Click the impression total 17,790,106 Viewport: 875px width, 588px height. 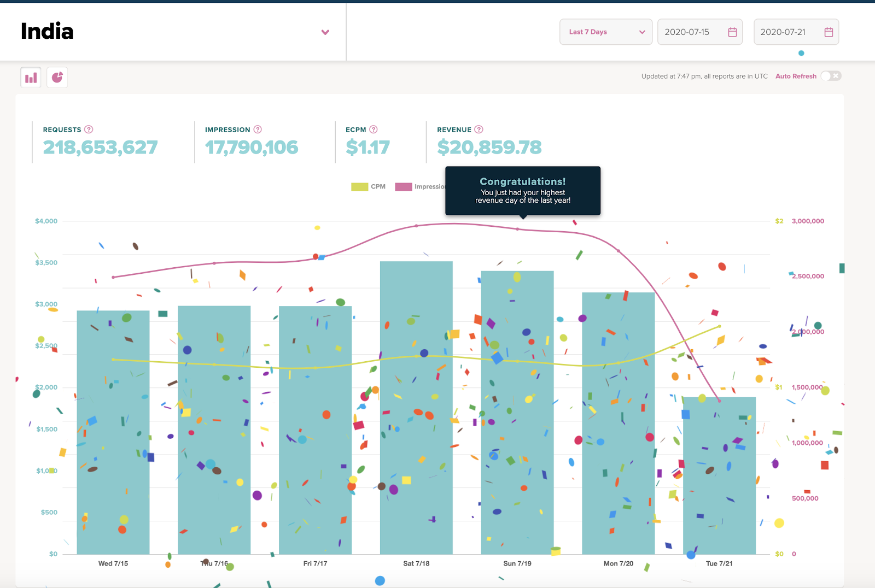(252, 147)
